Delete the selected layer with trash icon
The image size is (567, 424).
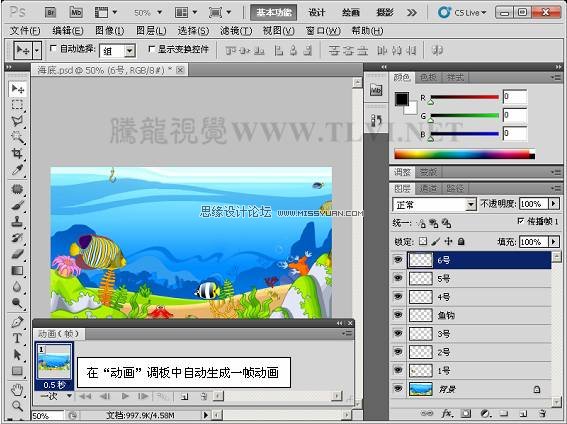(x=542, y=413)
